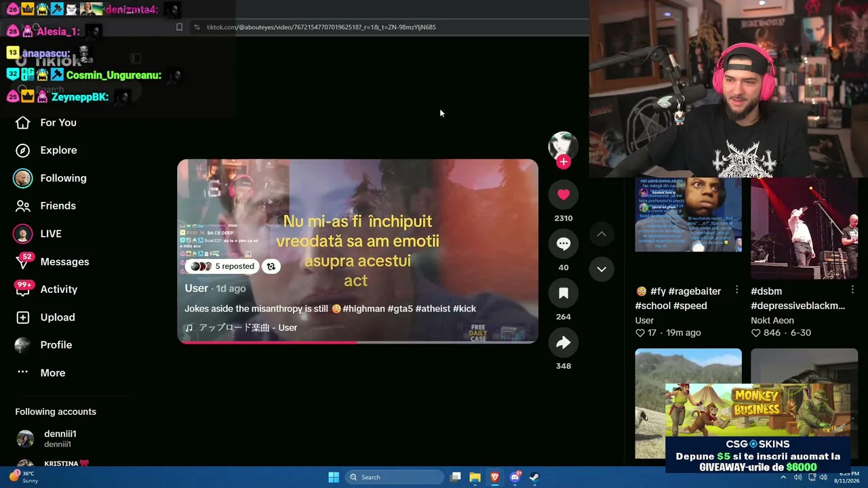The width and height of the screenshot is (868, 488).
Task: Go to the previous video
Action: pos(601,234)
